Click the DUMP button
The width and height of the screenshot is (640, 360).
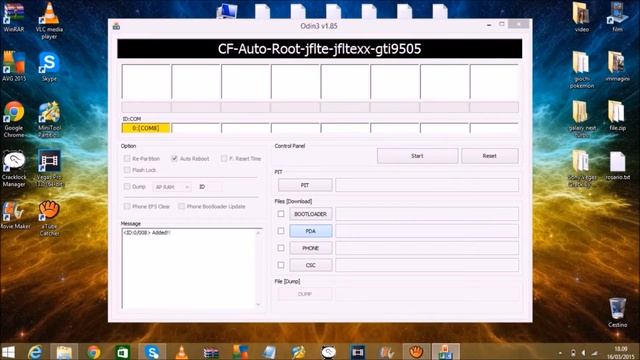305,294
